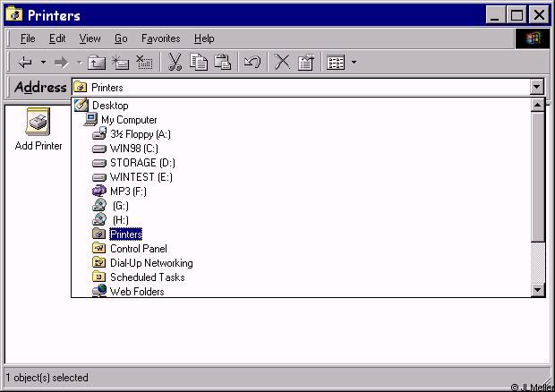The height and width of the screenshot is (392, 555).
Task: Click the Views toolbar icon
Action: (x=336, y=63)
